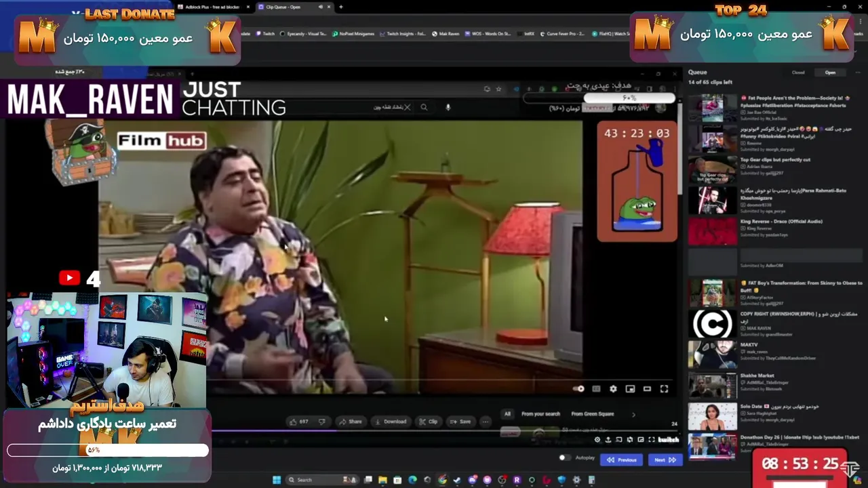Switch to miniplayer mode
Viewport: 868px width, 488px height.
630,389
